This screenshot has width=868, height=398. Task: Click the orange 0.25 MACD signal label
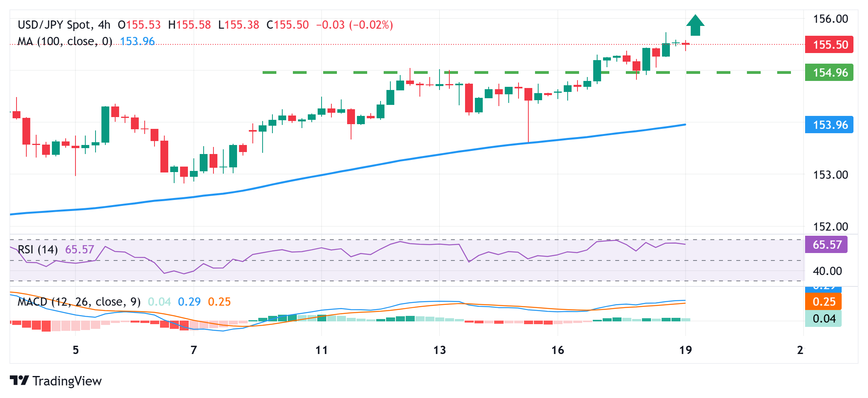[x=824, y=302]
